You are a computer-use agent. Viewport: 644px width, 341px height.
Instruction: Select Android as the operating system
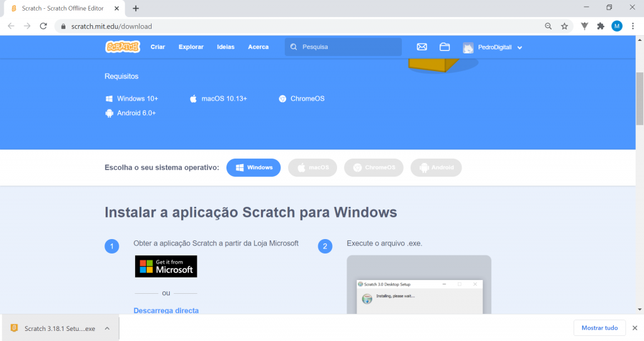(436, 167)
